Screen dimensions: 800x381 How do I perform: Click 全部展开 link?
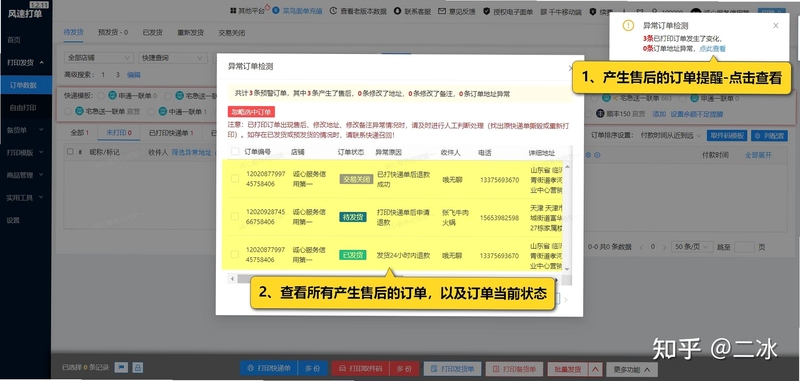point(758,155)
